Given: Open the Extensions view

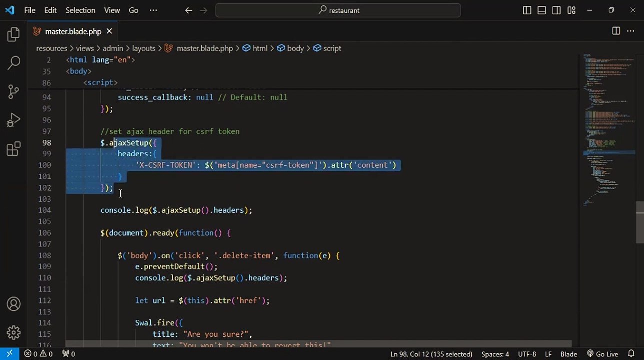Looking at the screenshot, I should [14, 148].
